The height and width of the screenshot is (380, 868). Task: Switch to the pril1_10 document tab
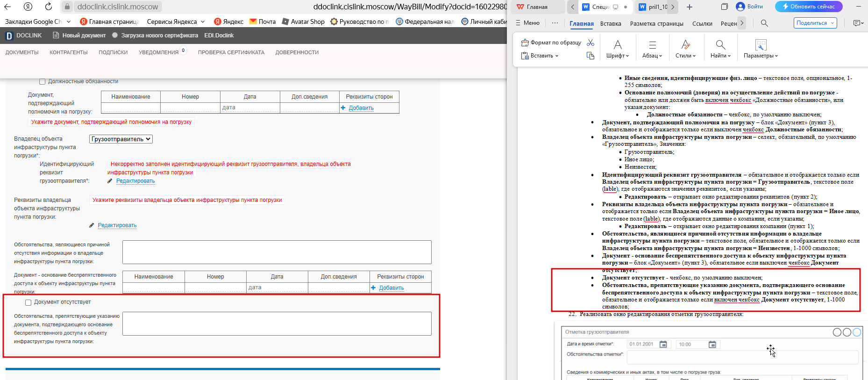point(654,7)
